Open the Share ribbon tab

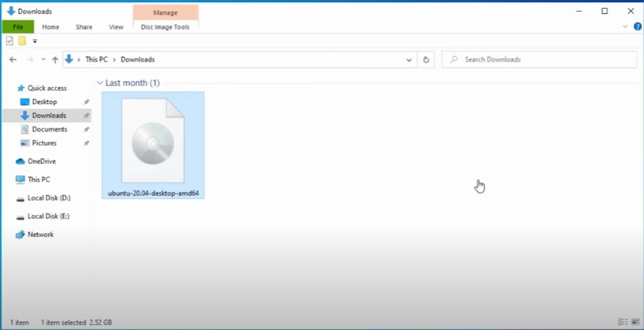[x=83, y=27]
